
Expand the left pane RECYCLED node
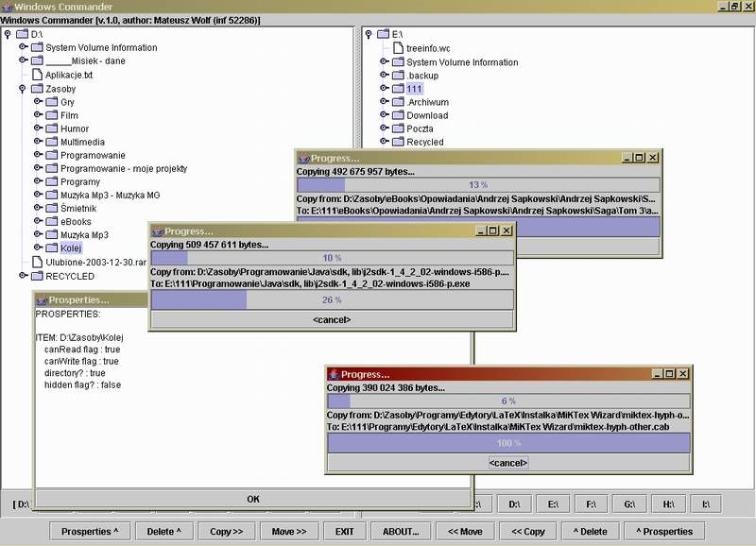pyautogui.click(x=23, y=276)
